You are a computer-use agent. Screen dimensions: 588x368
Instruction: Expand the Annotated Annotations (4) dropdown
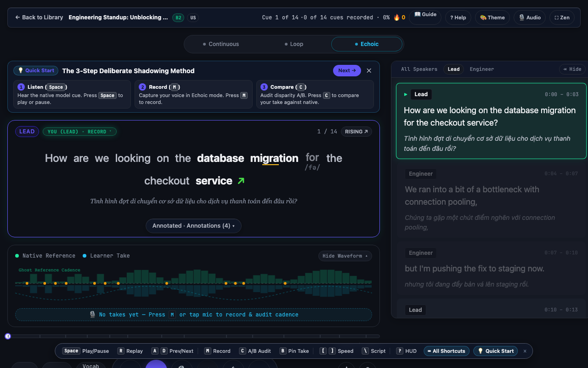tap(193, 226)
